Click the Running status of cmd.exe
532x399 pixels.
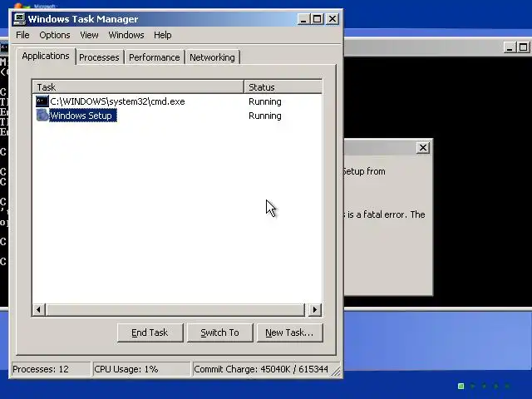pos(265,101)
